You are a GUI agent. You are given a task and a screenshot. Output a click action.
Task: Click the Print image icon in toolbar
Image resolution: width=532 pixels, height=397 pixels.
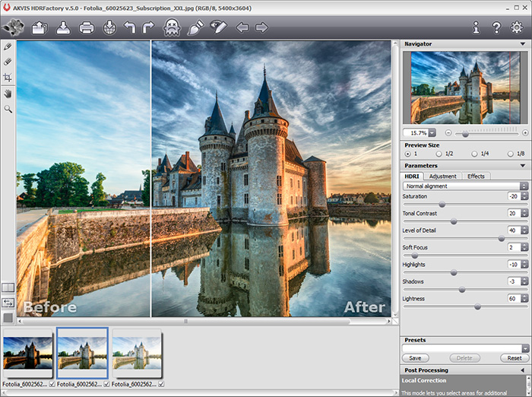point(87,28)
